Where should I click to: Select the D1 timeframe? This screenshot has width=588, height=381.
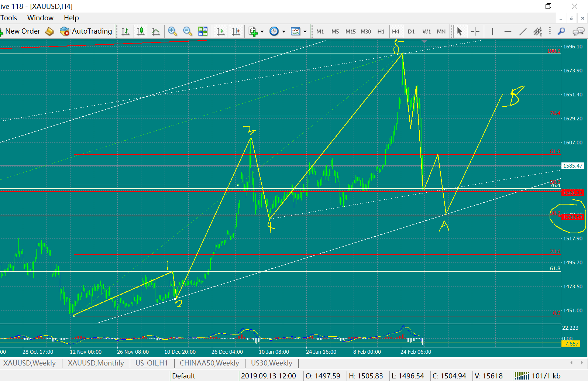(411, 31)
